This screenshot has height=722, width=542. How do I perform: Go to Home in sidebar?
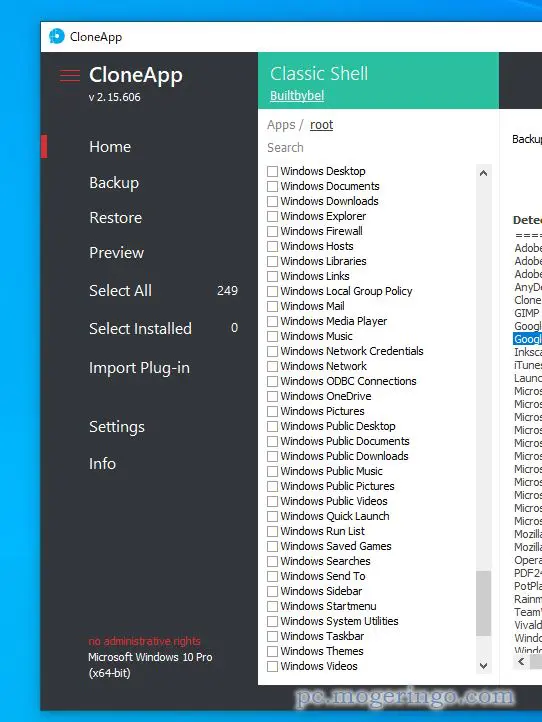[x=110, y=146]
